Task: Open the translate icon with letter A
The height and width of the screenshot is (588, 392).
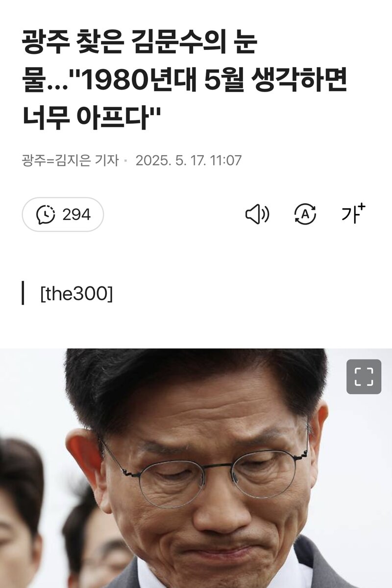Action: [305, 214]
